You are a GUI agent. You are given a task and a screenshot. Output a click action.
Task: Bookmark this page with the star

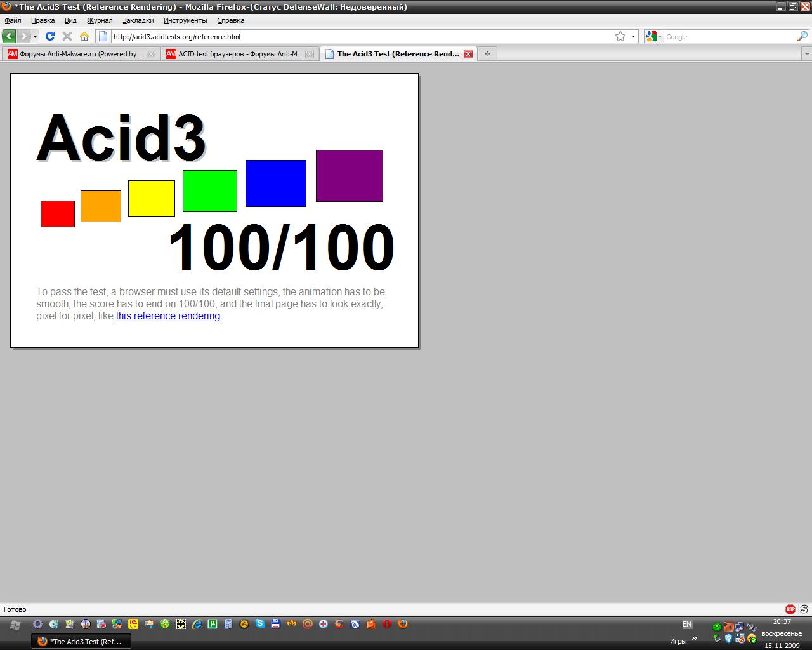coord(620,36)
